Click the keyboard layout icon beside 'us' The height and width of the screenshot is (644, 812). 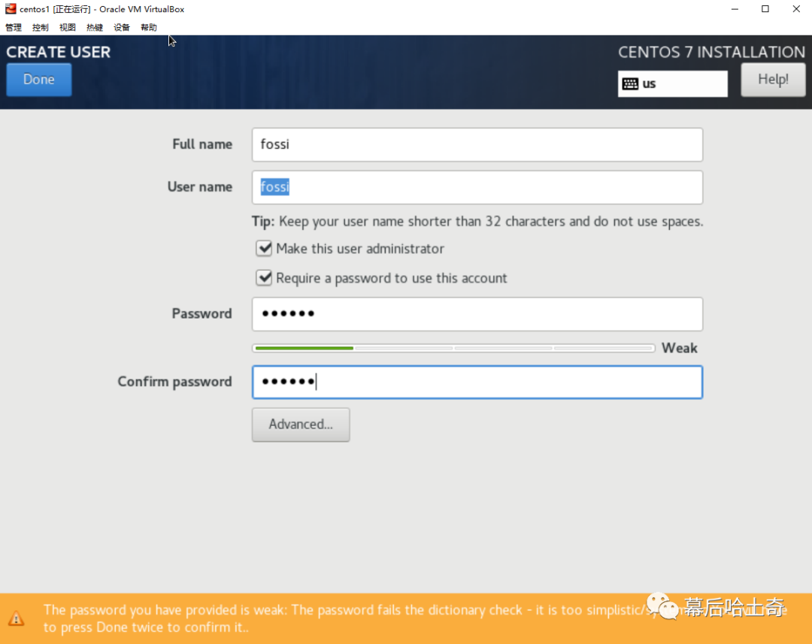point(630,84)
